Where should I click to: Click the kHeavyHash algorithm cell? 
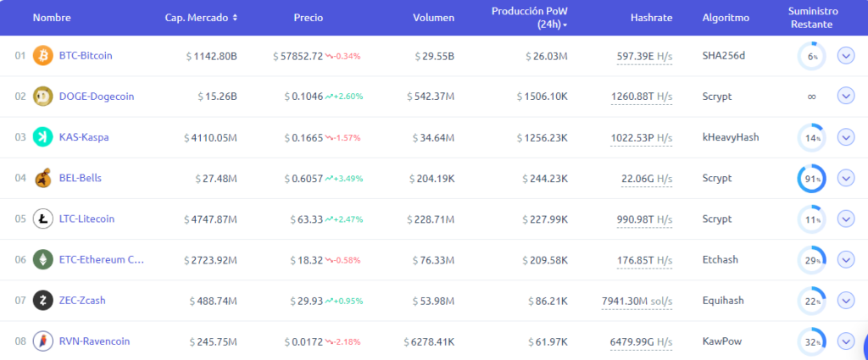(x=730, y=137)
